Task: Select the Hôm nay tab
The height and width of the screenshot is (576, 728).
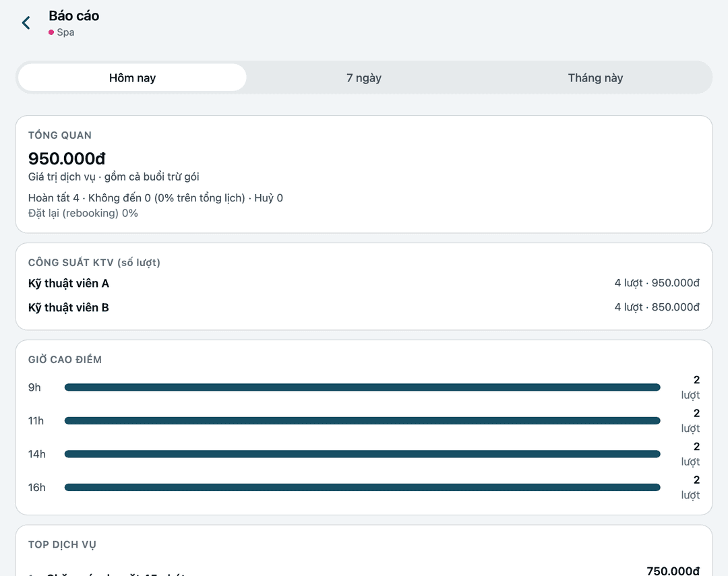Action: point(132,77)
